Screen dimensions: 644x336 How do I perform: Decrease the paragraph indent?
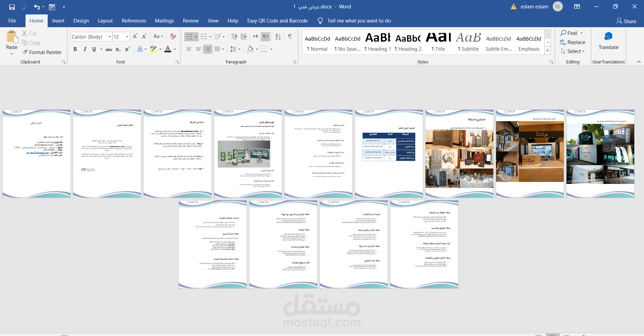[x=234, y=37]
